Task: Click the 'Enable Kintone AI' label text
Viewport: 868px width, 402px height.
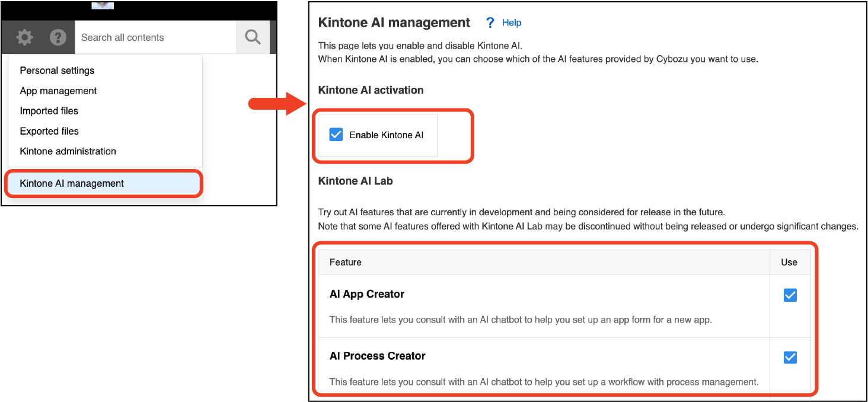Action: [x=386, y=135]
